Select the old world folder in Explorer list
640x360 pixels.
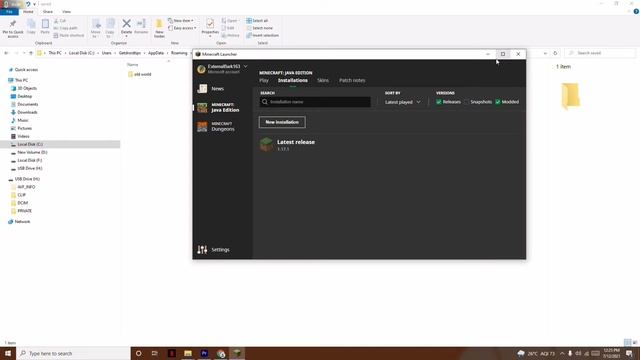140,74
